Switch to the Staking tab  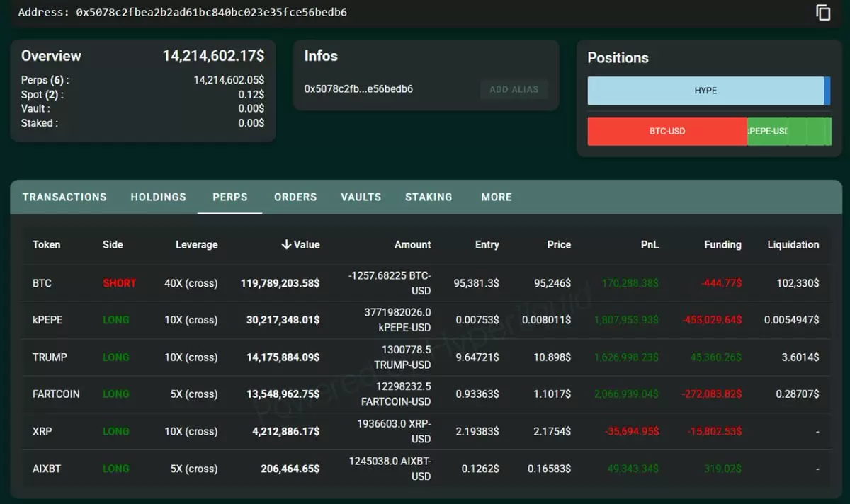(x=429, y=197)
